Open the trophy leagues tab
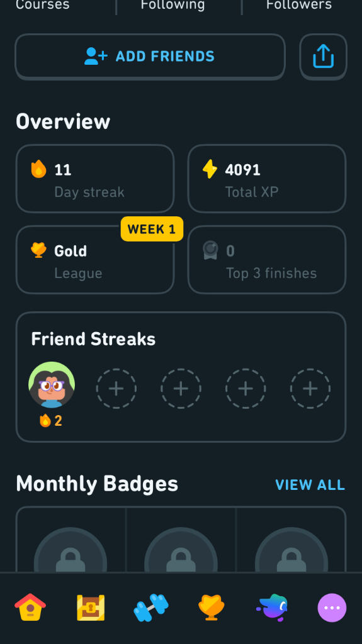The width and height of the screenshot is (362, 644). pyautogui.click(x=212, y=608)
